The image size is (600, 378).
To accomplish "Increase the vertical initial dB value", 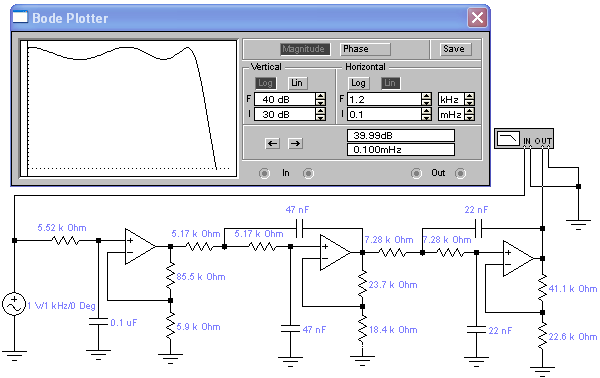I will click(321, 111).
